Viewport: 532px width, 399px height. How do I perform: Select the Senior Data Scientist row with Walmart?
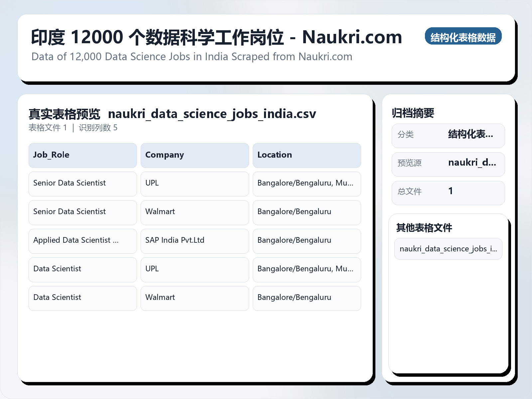[x=82, y=212]
